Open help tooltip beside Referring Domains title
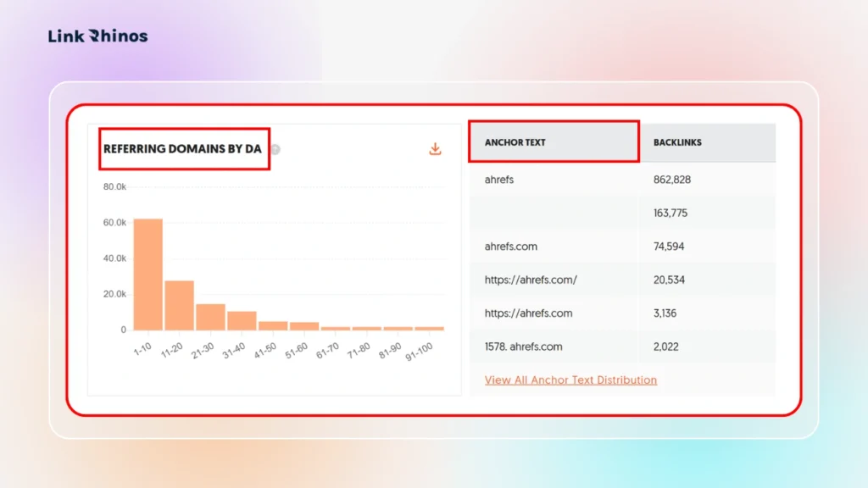Screen dimensions: 868x488 tap(275, 149)
